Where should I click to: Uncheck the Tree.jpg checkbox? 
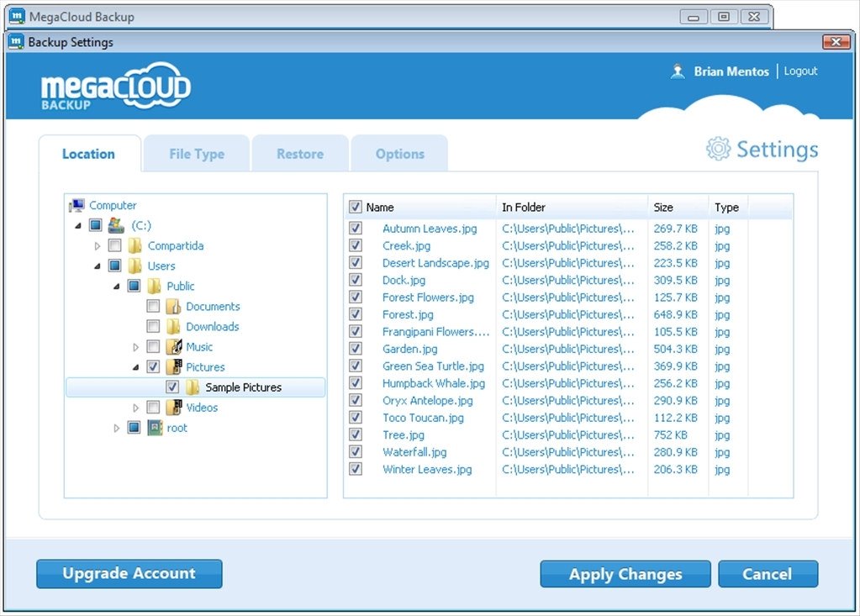[356, 434]
